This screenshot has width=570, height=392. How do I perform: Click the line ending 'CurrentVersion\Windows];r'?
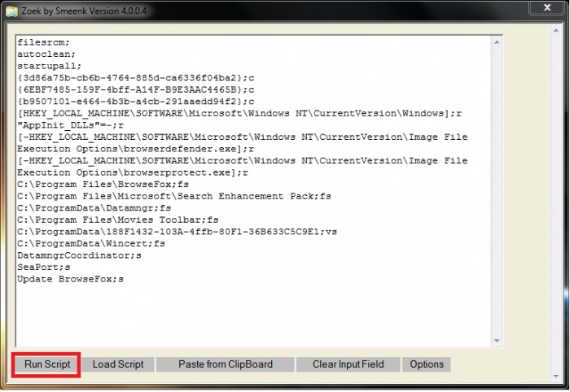[239, 113]
